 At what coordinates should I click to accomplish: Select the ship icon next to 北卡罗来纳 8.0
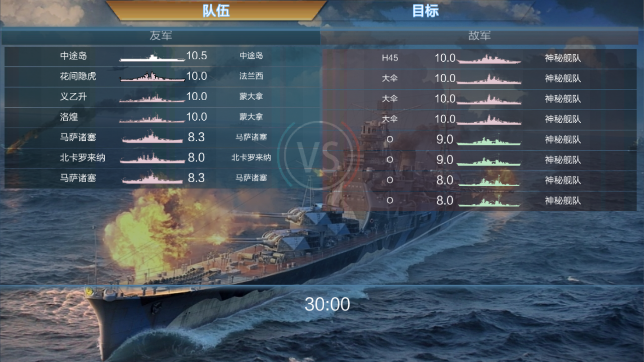coord(152,158)
